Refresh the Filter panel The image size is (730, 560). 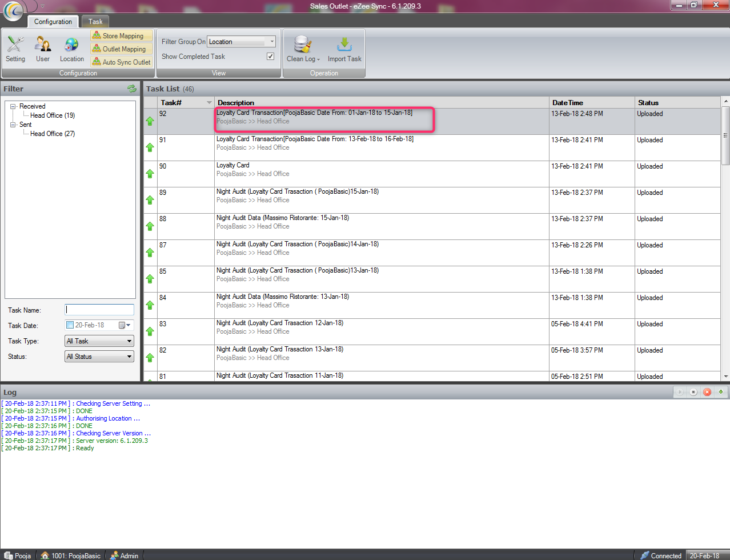click(x=132, y=89)
